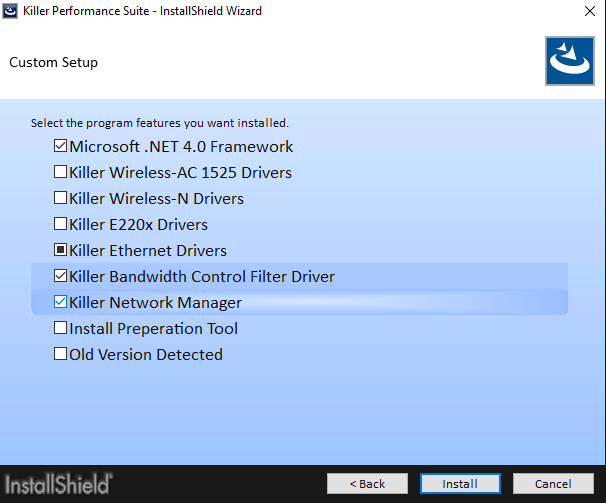Uncheck Microsoft .NET 4.0 Framework checkbox

[60, 146]
